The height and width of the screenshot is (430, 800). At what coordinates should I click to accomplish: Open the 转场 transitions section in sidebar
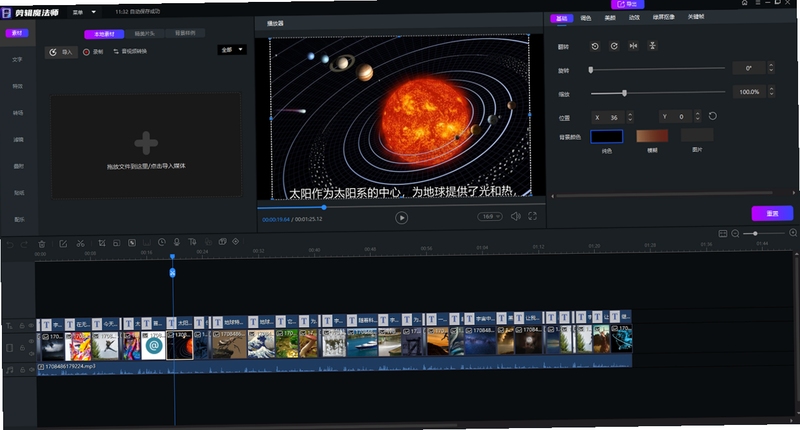(x=18, y=113)
